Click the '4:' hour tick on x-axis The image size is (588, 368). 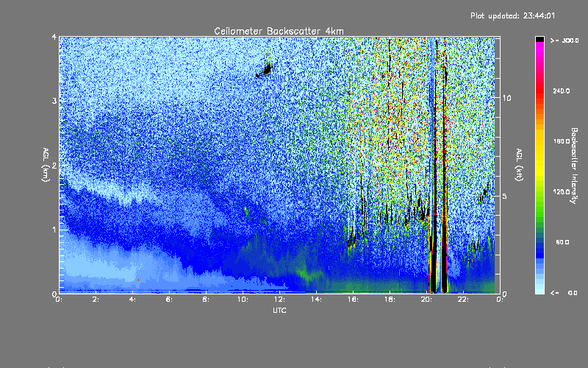(133, 300)
